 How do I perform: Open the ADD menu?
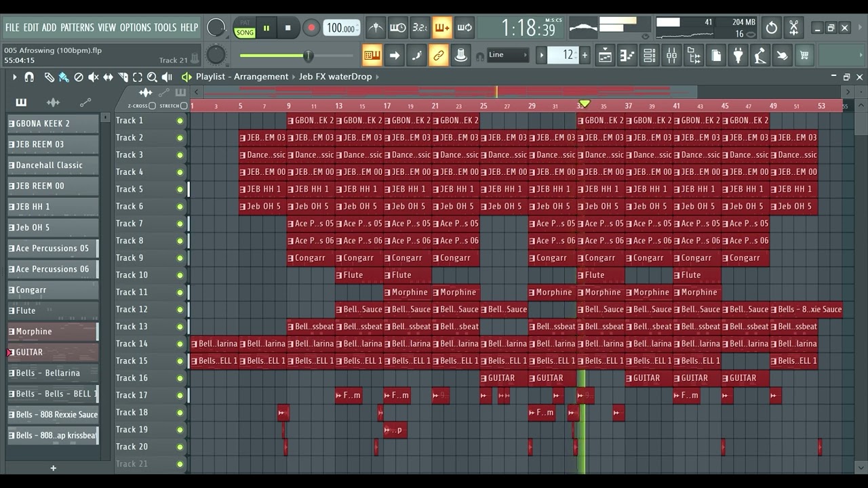(x=50, y=28)
